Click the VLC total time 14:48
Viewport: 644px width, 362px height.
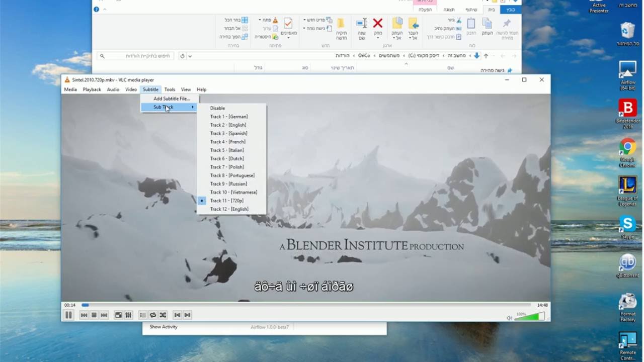[x=542, y=305]
